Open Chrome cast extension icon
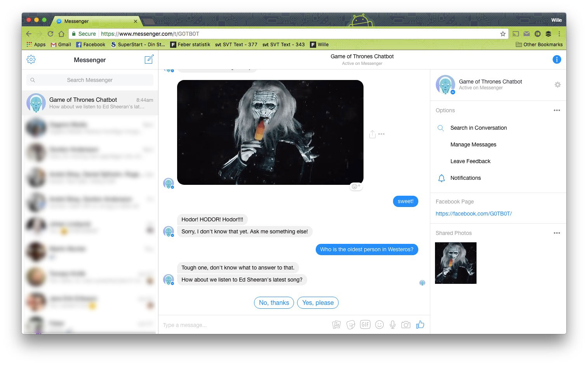Screen dimensions: 588x365 515,34
